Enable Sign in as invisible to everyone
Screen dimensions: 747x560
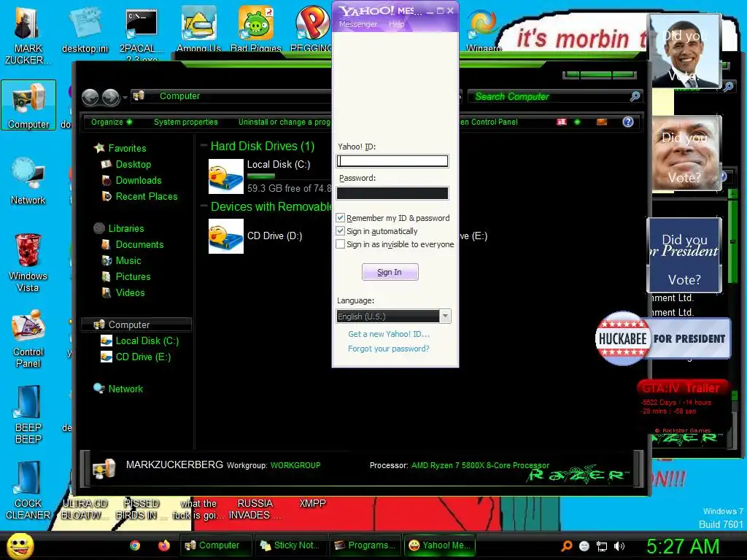click(x=340, y=244)
